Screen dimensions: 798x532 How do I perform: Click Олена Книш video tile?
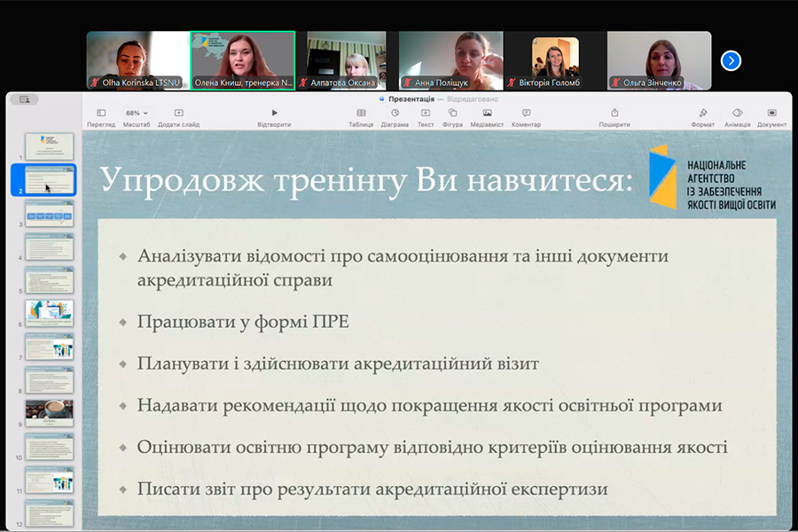[243, 60]
